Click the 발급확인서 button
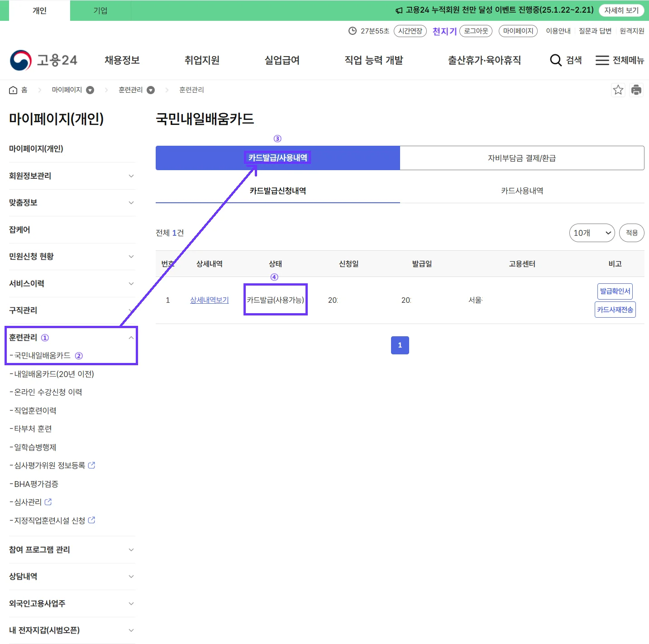 (x=615, y=291)
